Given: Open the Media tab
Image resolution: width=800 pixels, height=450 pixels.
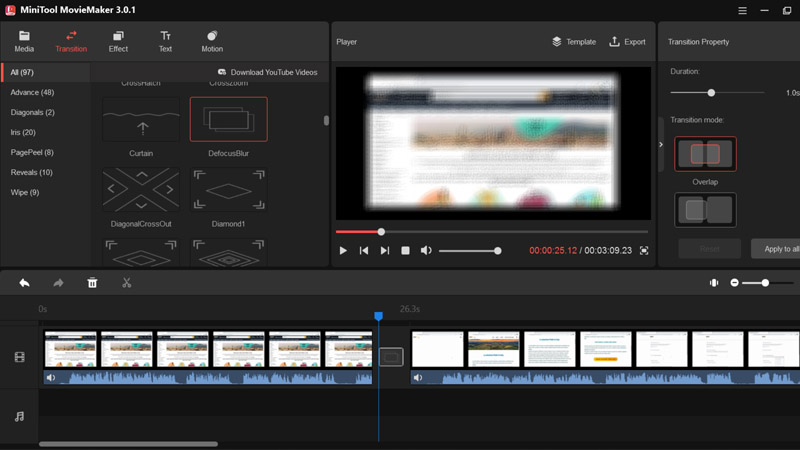Looking at the screenshot, I should [x=24, y=41].
